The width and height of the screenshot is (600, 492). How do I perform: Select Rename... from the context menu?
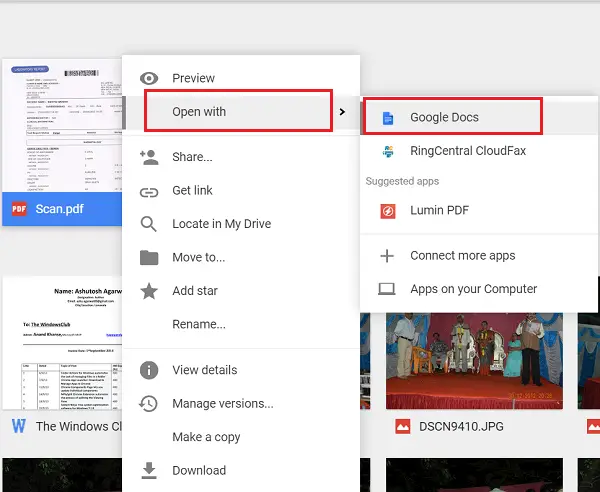point(241,324)
